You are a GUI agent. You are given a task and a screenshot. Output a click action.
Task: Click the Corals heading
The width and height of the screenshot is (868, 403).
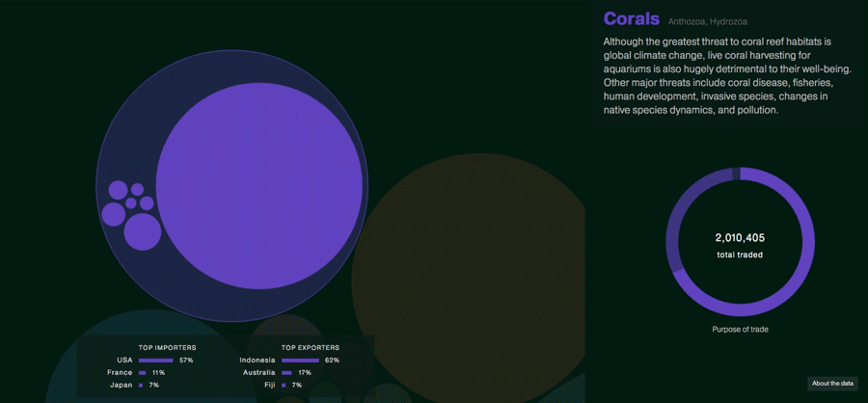tap(632, 19)
